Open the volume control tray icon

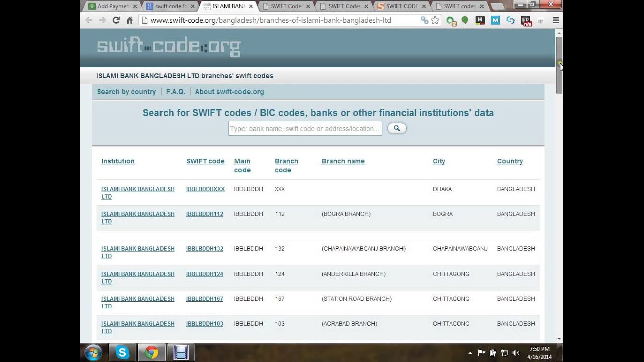pos(516,353)
